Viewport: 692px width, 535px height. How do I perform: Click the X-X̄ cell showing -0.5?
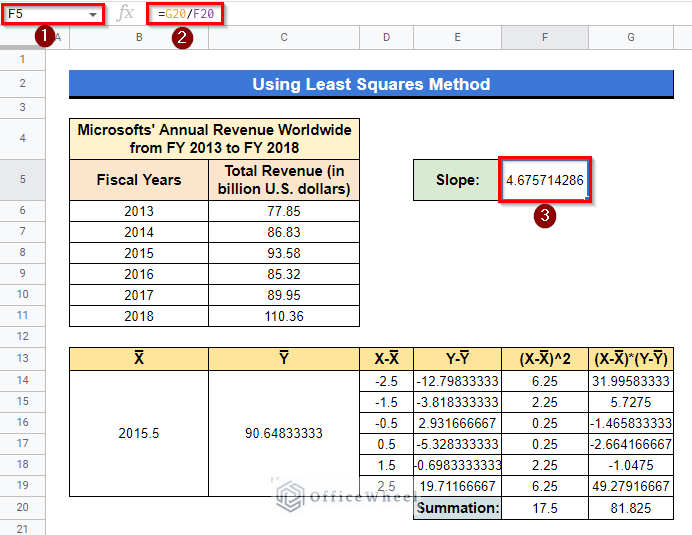(x=386, y=423)
